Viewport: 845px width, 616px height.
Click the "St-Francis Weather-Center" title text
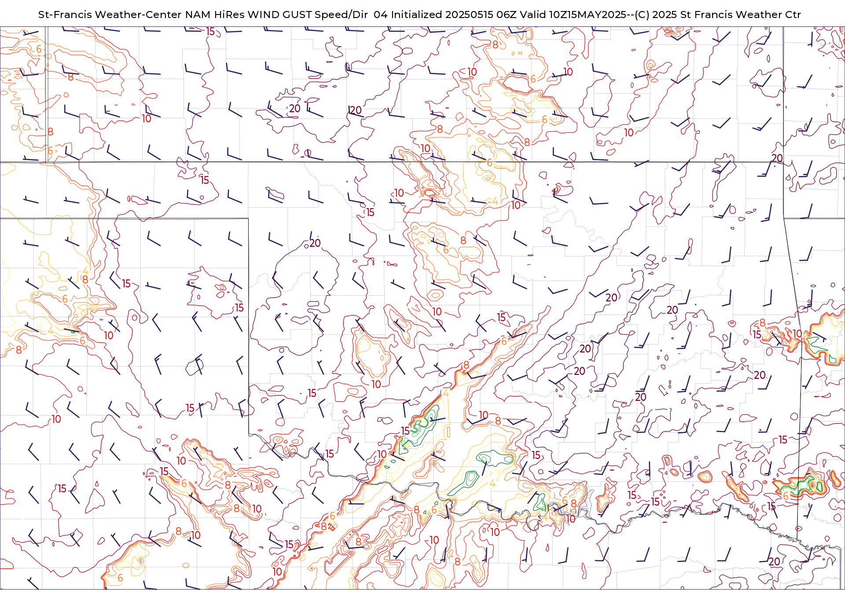[110, 15]
